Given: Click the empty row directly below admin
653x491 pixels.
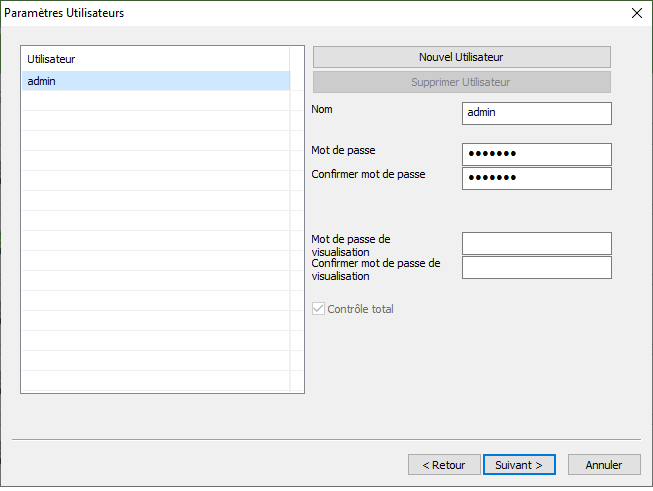Looking at the screenshot, I should coord(155,101).
